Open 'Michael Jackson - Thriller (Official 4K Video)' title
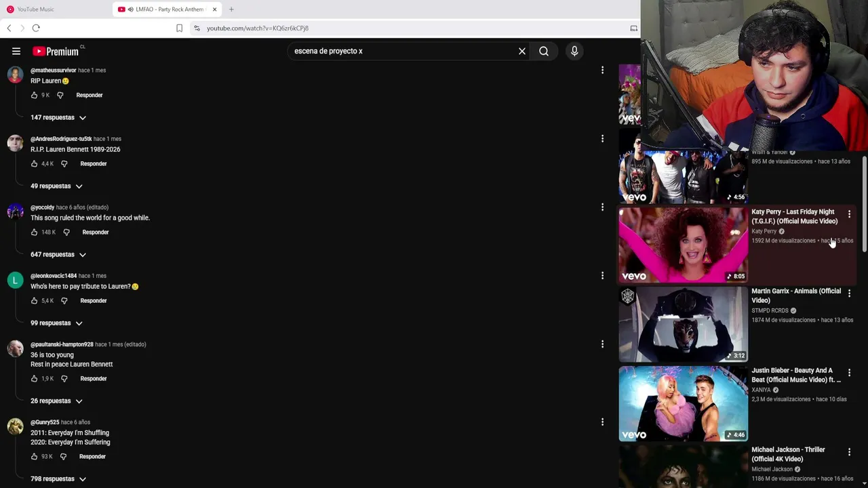The image size is (868, 488). tap(788, 454)
